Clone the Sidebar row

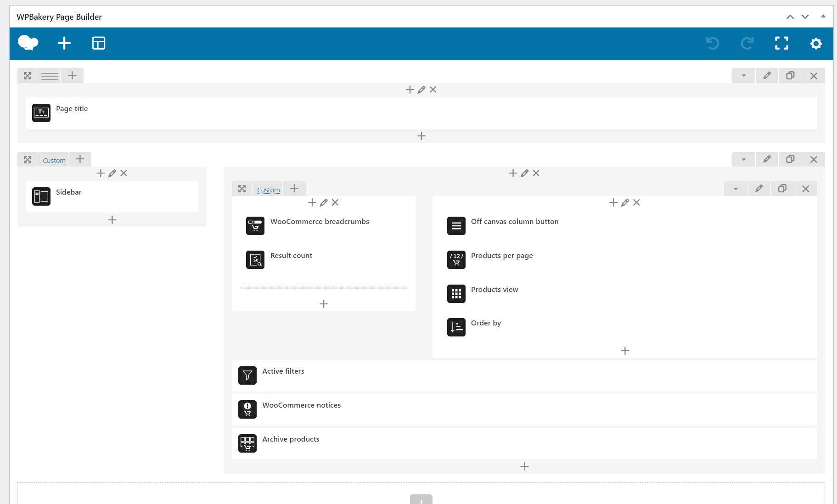click(x=790, y=159)
